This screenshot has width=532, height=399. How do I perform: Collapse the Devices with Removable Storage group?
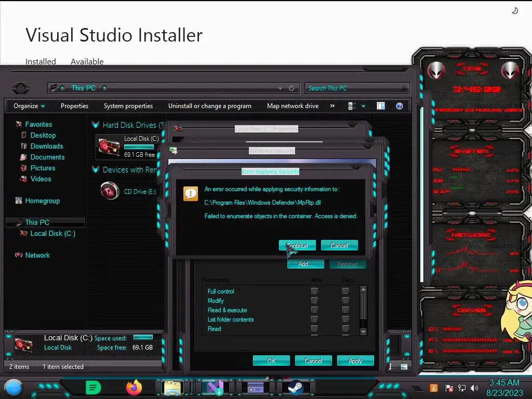pos(96,170)
